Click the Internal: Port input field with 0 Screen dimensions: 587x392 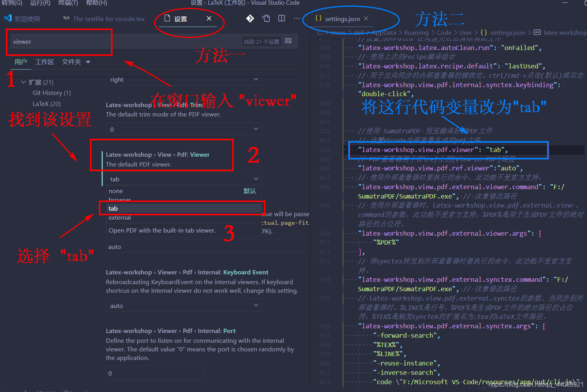pyautogui.click(x=155, y=373)
